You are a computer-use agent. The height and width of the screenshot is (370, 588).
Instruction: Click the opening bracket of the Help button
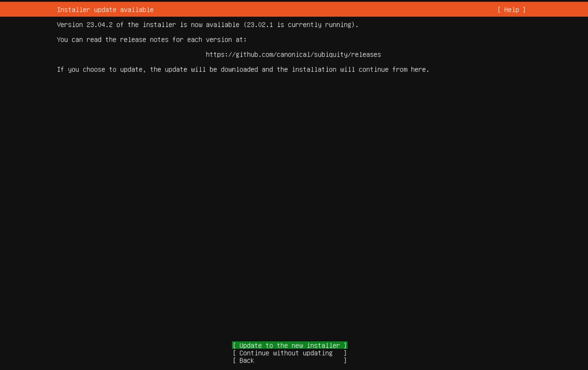click(x=499, y=10)
